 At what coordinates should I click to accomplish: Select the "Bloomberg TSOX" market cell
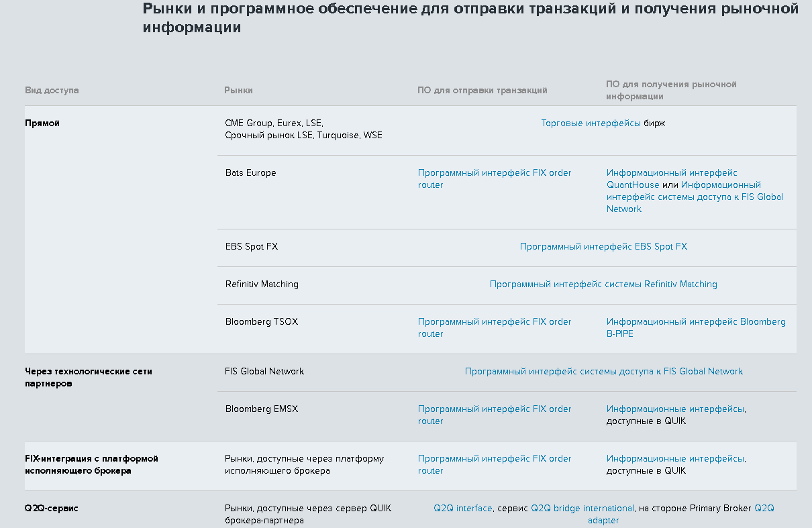[x=262, y=322]
